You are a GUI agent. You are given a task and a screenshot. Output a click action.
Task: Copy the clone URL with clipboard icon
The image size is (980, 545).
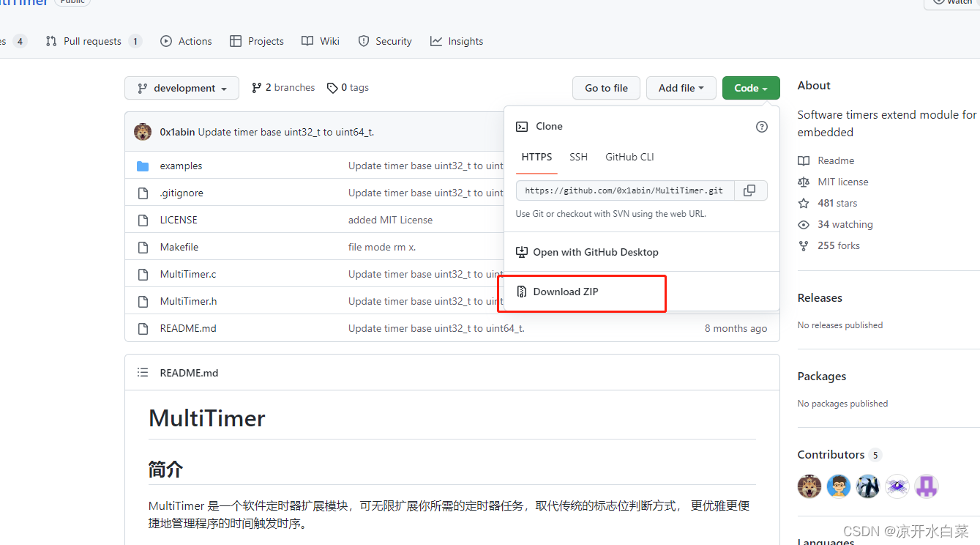point(749,190)
